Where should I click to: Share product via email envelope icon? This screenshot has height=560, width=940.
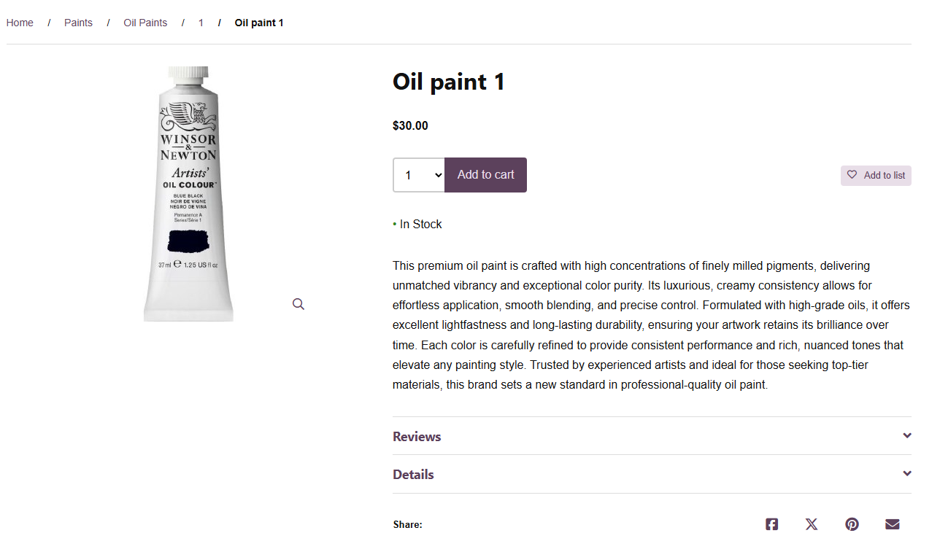[x=892, y=524]
